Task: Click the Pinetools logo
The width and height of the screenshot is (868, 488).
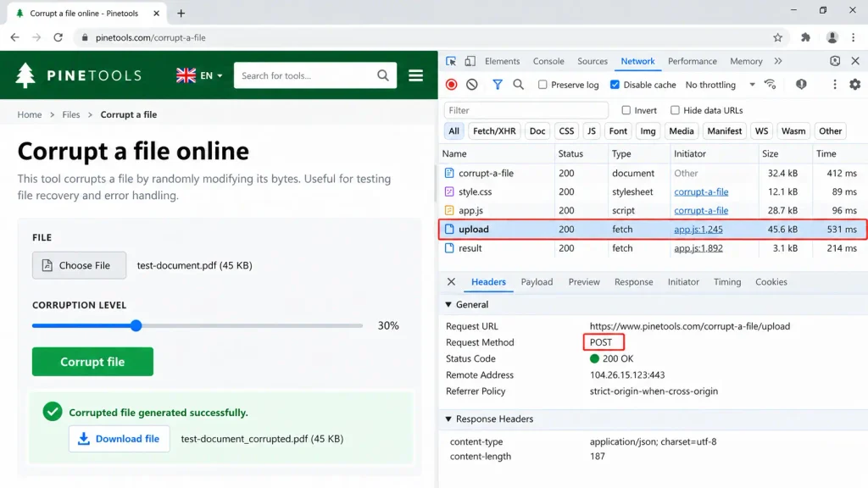Action: click(79, 75)
